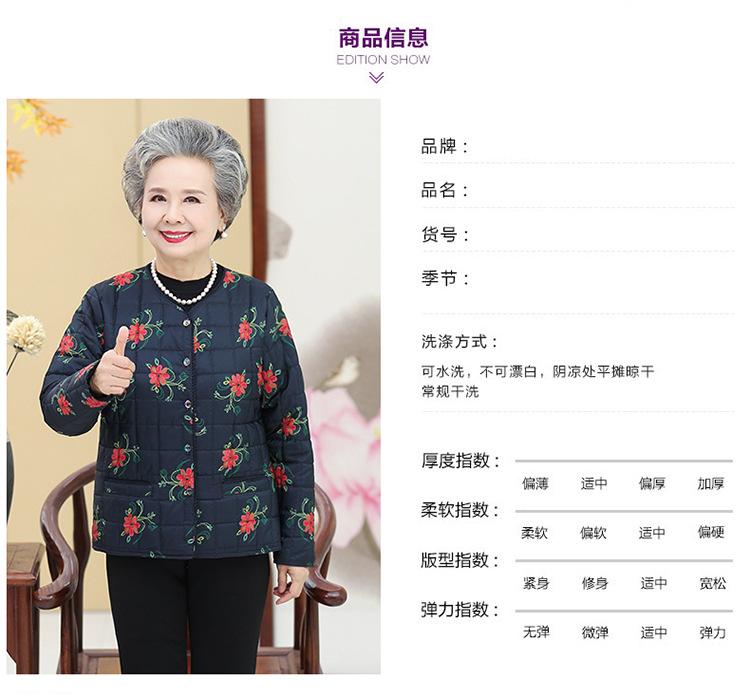Pick 紧身 under 版型指数
The height and width of the screenshot is (698, 750).
[536, 583]
